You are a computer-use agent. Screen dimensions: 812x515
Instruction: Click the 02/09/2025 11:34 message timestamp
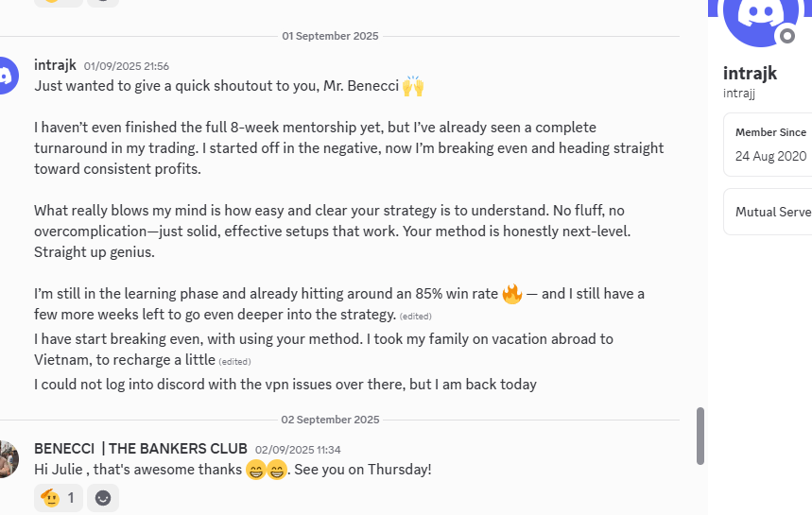(298, 450)
